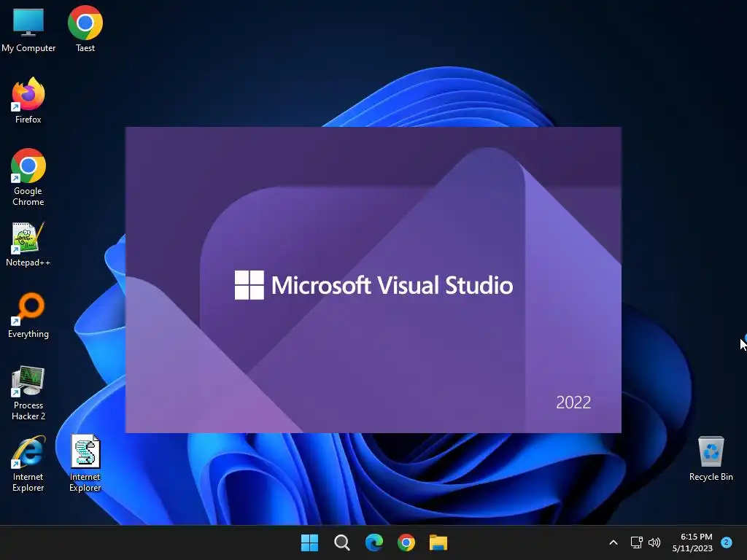Image resolution: width=747 pixels, height=560 pixels.
Task: Select the Internet Explorer script file icon
Action: click(x=85, y=464)
